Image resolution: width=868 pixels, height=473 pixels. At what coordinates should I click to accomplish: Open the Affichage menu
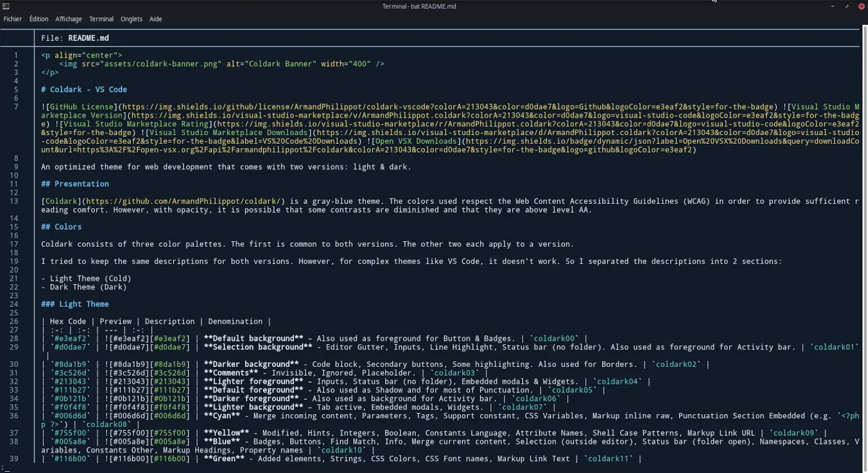tap(68, 19)
